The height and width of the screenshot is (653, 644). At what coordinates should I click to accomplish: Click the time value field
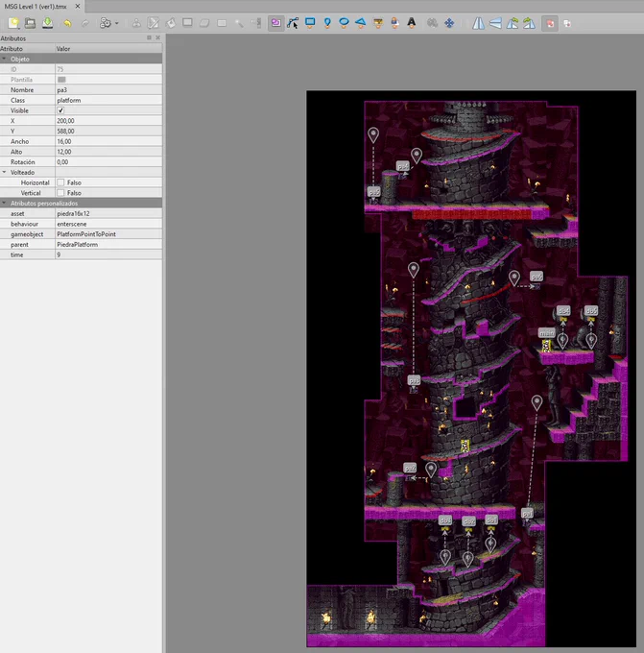coord(108,254)
